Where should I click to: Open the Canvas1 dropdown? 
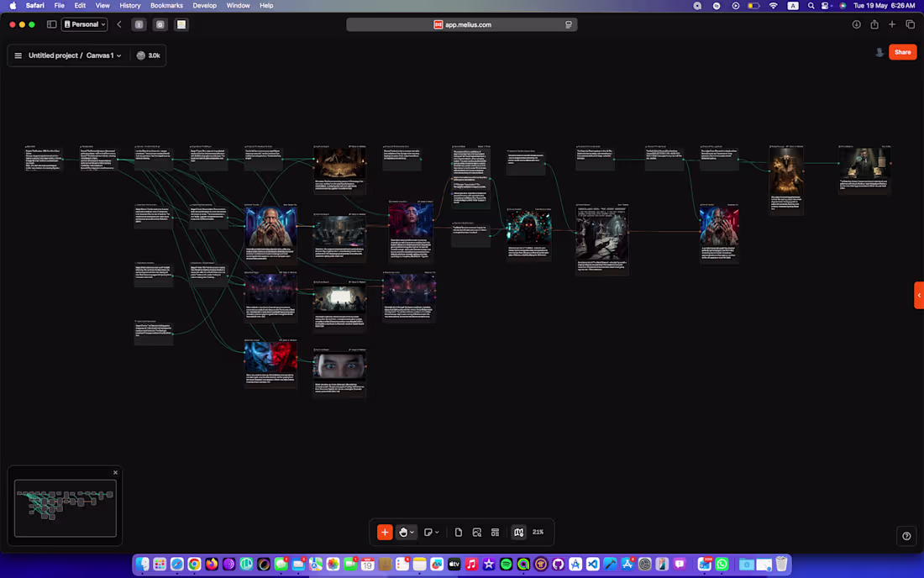coord(103,55)
